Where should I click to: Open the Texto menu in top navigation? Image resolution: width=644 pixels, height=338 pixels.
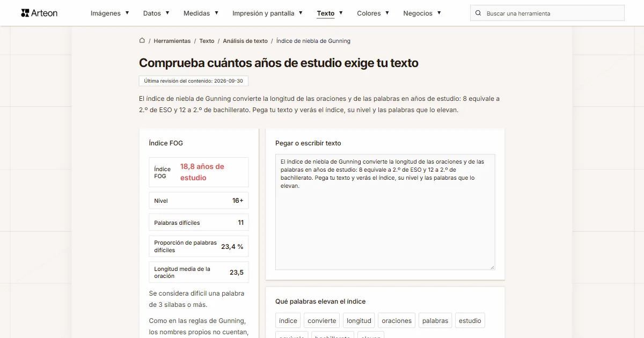click(330, 13)
